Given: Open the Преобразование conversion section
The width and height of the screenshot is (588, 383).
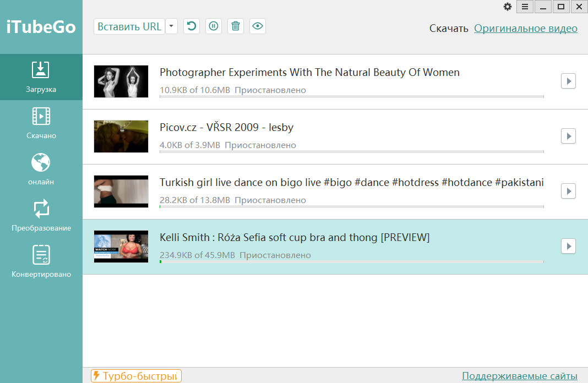Looking at the screenshot, I should [x=41, y=216].
